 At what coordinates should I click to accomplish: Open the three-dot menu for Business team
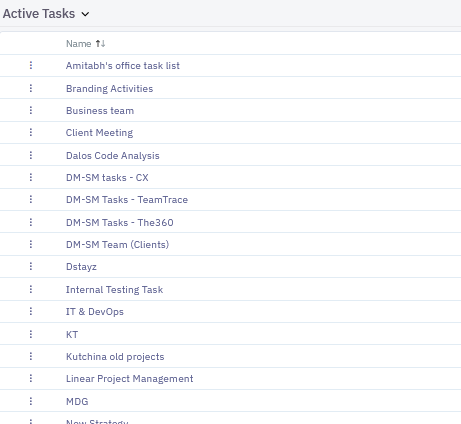31,110
